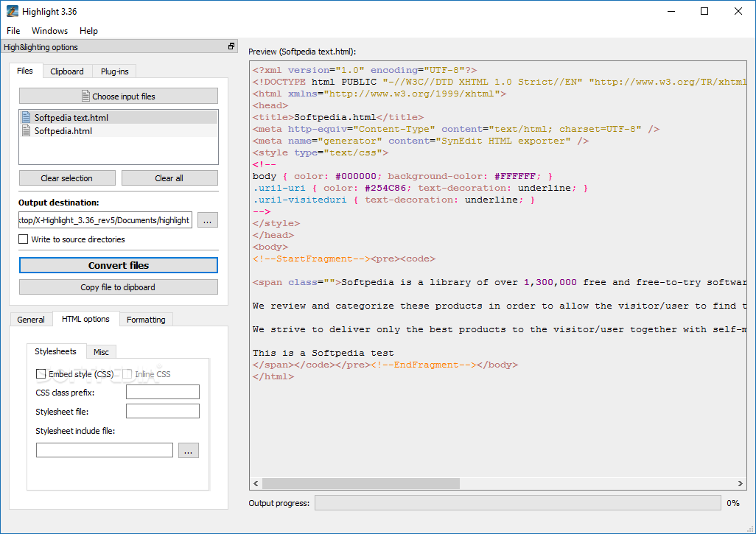Click the Softpedia.html file icon
This screenshot has width=756, height=534.
[26, 130]
